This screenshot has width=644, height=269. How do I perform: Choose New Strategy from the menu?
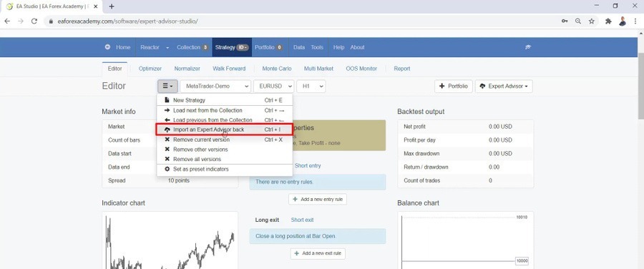click(x=225, y=99)
